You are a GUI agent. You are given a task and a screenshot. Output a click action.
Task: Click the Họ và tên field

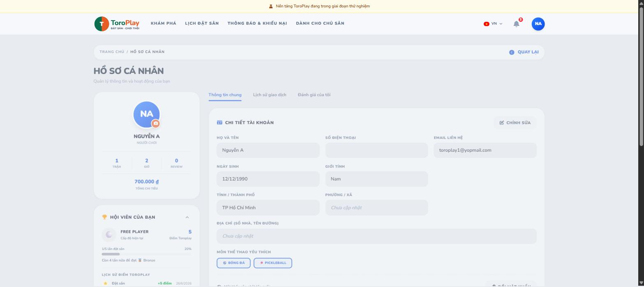[x=268, y=150]
